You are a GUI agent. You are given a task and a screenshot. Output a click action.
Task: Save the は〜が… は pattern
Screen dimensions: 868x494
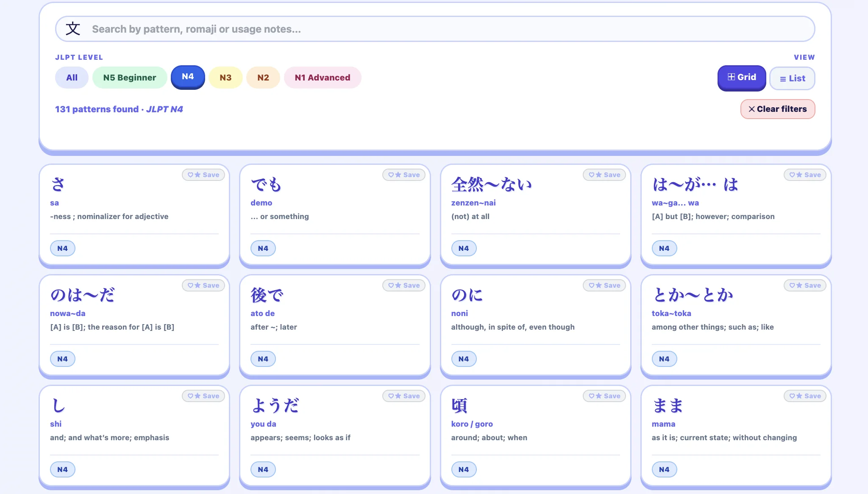(x=805, y=175)
